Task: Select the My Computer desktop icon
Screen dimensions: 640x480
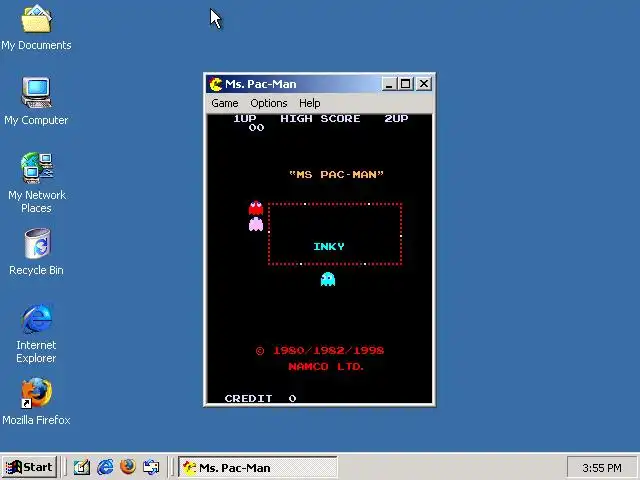Action: tap(36, 101)
